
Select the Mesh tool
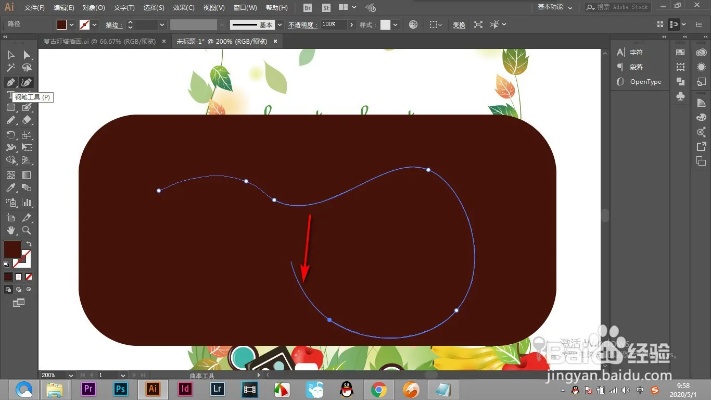click(x=11, y=175)
